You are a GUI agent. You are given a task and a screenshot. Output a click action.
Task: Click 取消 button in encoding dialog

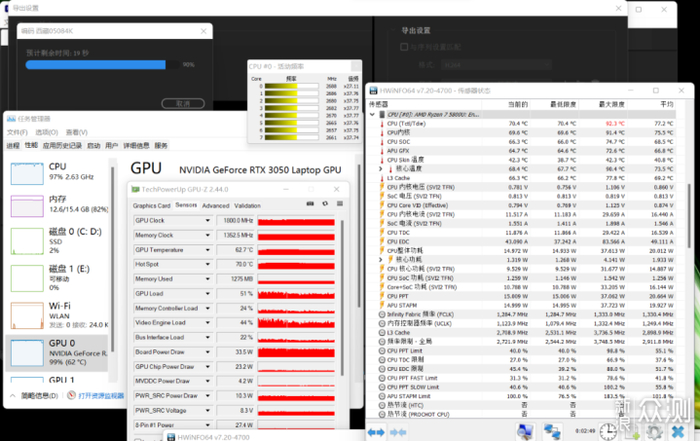click(x=183, y=104)
